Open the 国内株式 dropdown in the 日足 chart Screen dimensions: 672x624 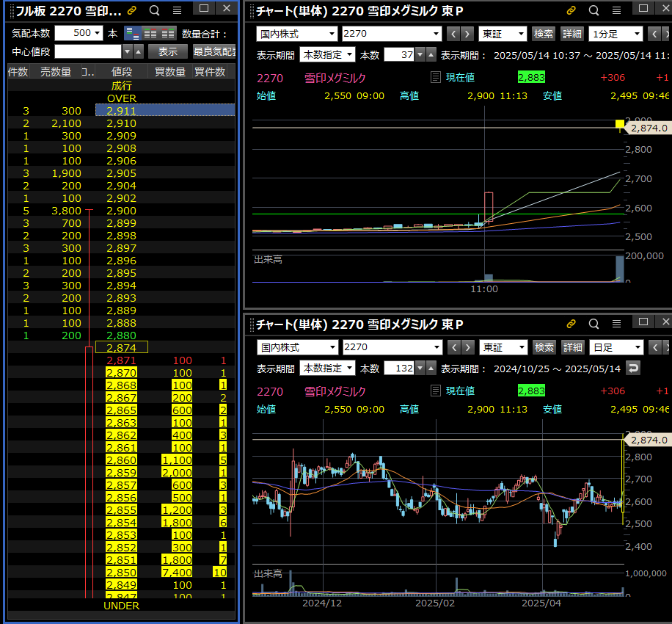[x=297, y=347]
